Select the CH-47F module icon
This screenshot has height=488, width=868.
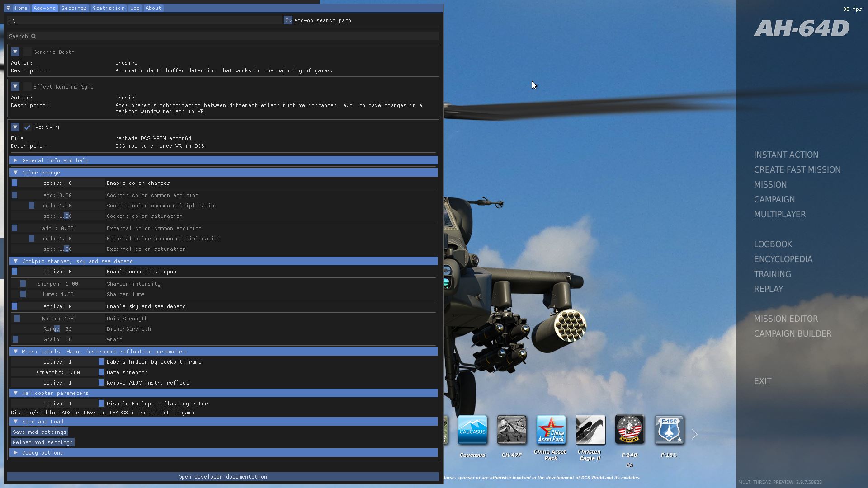click(x=511, y=430)
